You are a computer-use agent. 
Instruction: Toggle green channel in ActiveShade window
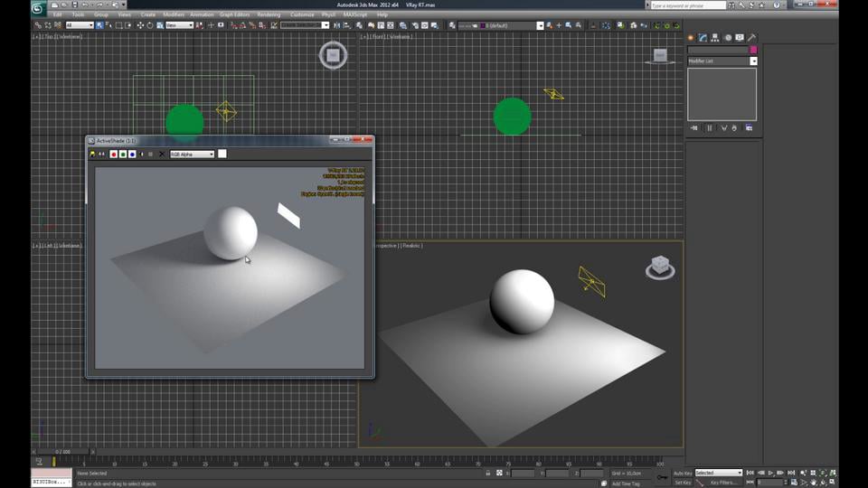point(123,155)
